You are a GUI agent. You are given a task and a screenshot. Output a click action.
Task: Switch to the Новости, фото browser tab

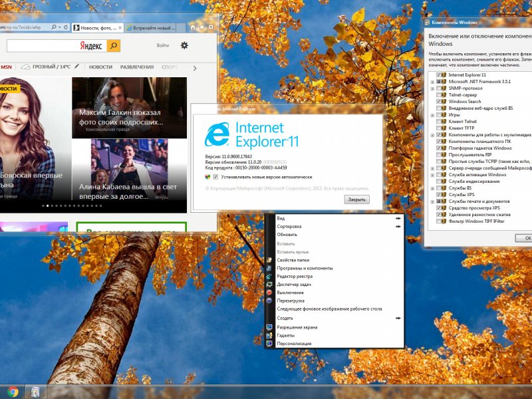pos(98,28)
